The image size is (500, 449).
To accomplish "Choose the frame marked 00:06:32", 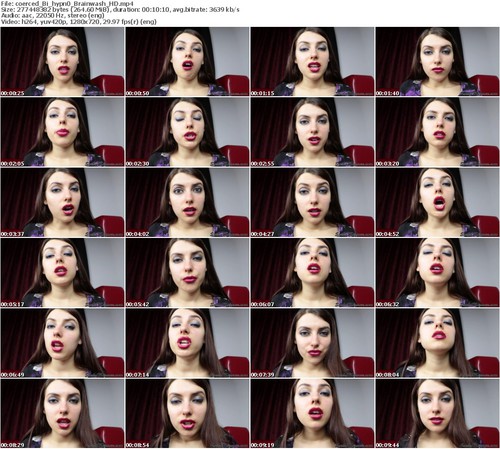I will pos(437,273).
